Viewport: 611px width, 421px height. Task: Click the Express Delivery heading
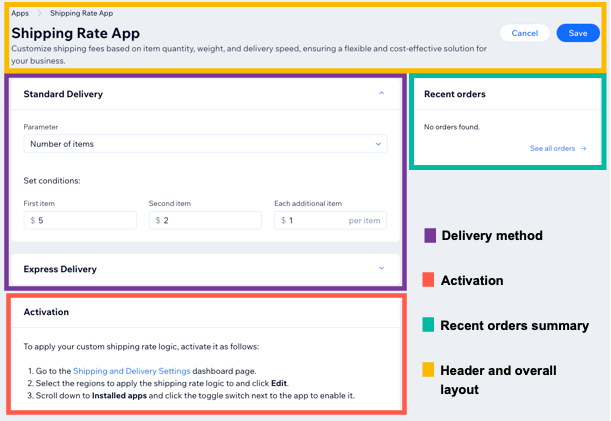coord(60,269)
